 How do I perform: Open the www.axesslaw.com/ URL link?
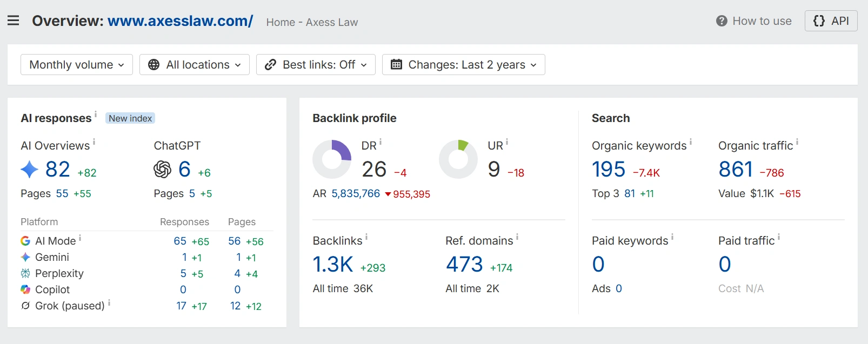[x=181, y=21]
